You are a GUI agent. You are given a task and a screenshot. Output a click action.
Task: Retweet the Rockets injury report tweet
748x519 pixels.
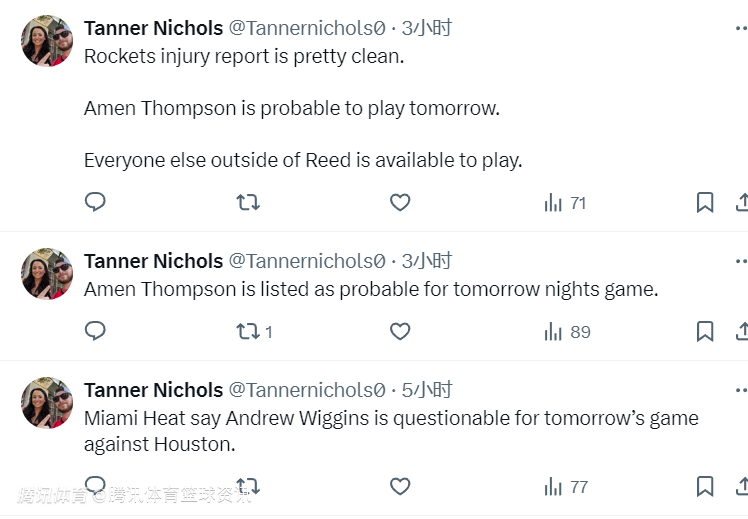tap(248, 203)
